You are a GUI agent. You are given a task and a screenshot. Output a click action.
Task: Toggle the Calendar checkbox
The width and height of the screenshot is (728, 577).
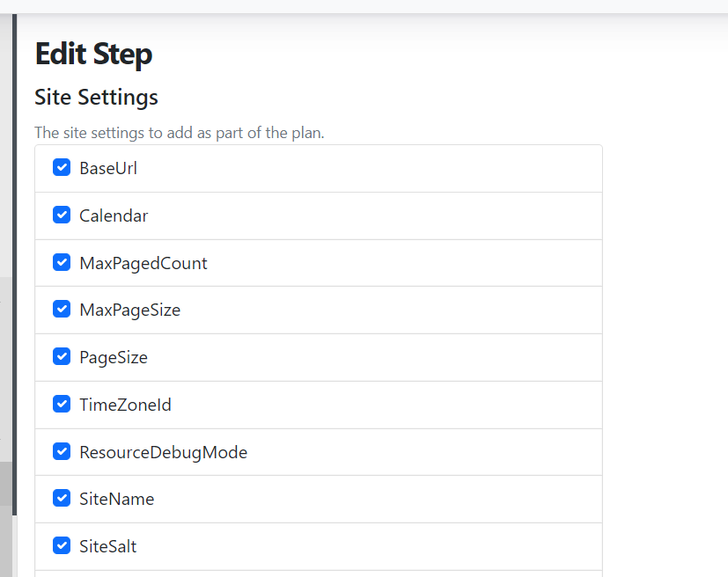click(x=61, y=215)
